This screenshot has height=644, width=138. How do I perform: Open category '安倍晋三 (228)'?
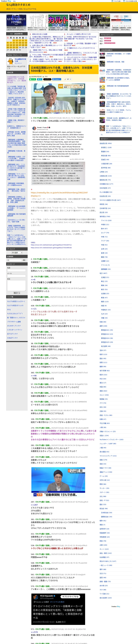point(106,147)
